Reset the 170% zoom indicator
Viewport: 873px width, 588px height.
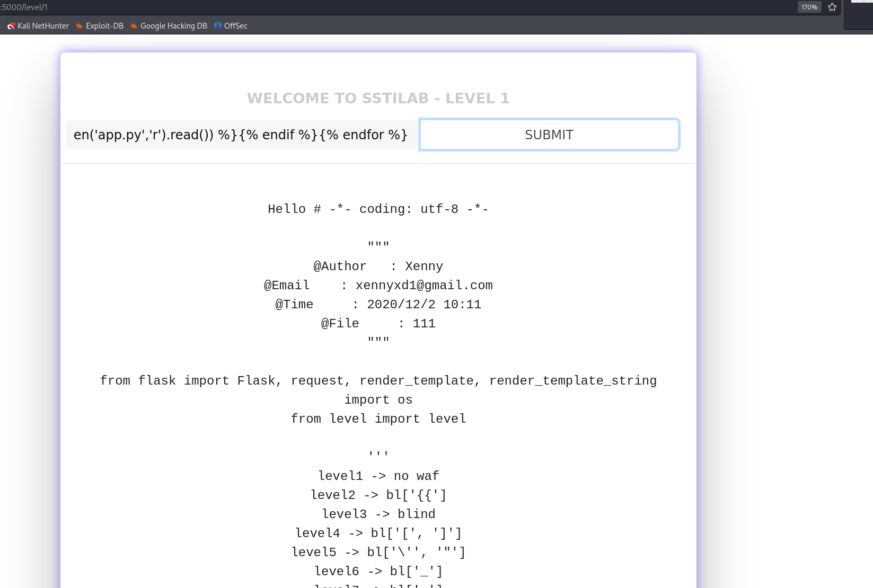tap(809, 7)
